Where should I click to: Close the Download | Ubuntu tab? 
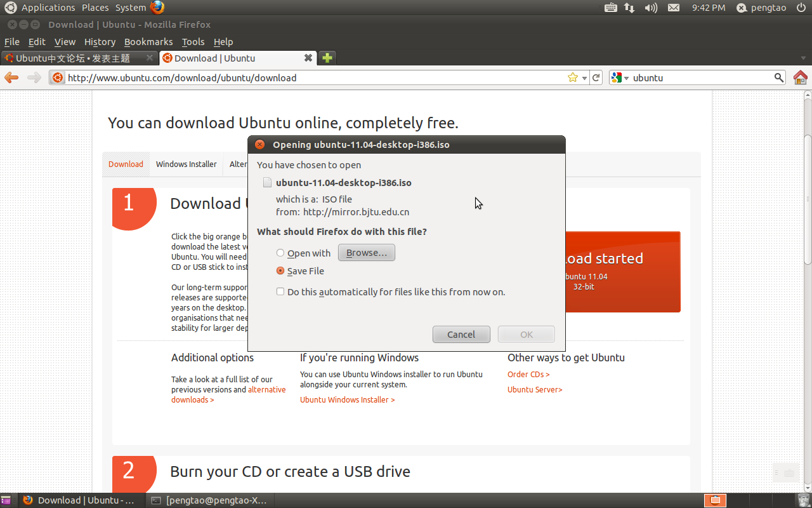[x=308, y=58]
